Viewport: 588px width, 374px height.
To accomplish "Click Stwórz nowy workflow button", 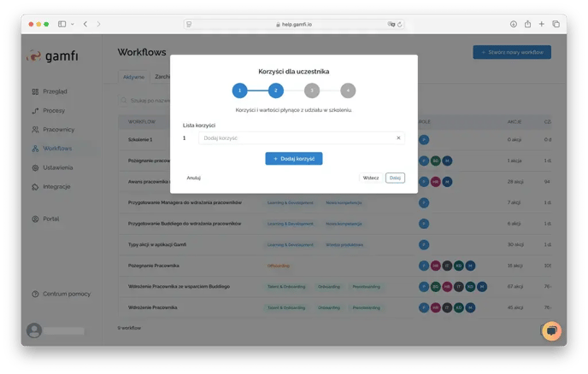I will (x=511, y=52).
